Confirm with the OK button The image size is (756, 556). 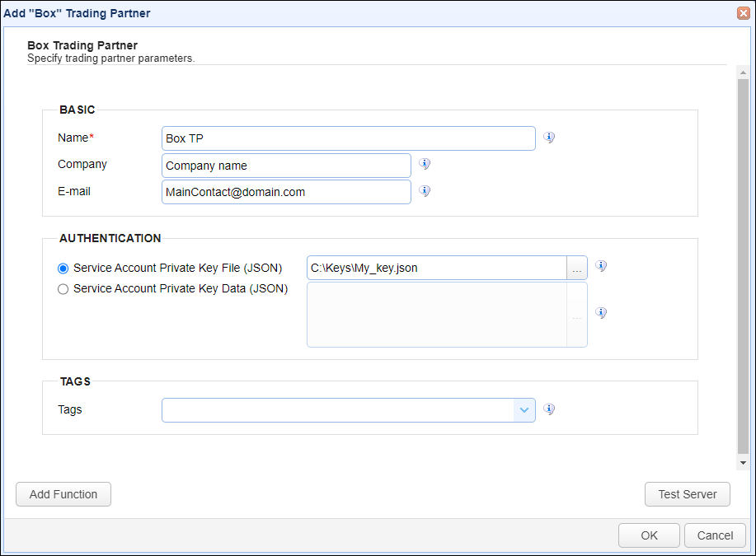649,535
